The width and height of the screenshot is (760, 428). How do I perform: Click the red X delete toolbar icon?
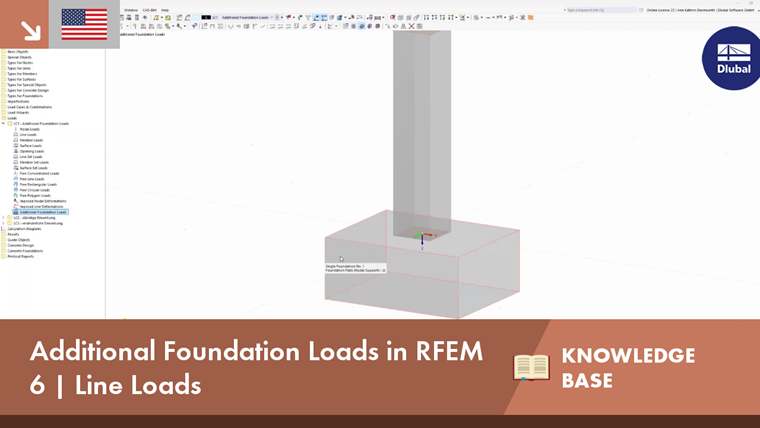pos(412,26)
